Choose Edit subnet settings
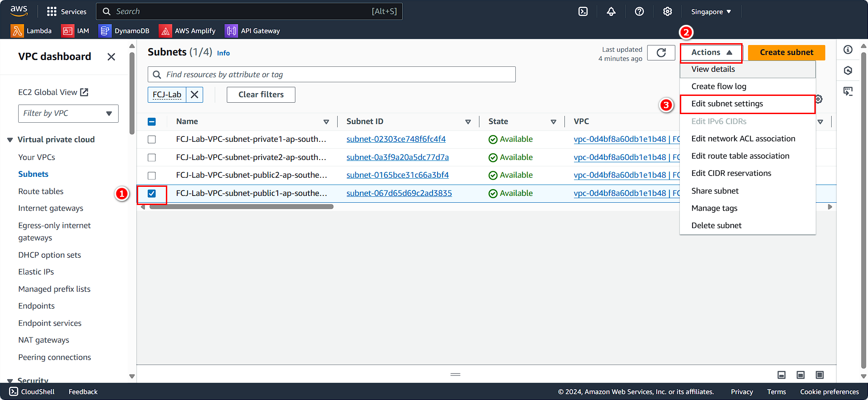The height and width of the screenshot is (400, 868). (748, 104)
